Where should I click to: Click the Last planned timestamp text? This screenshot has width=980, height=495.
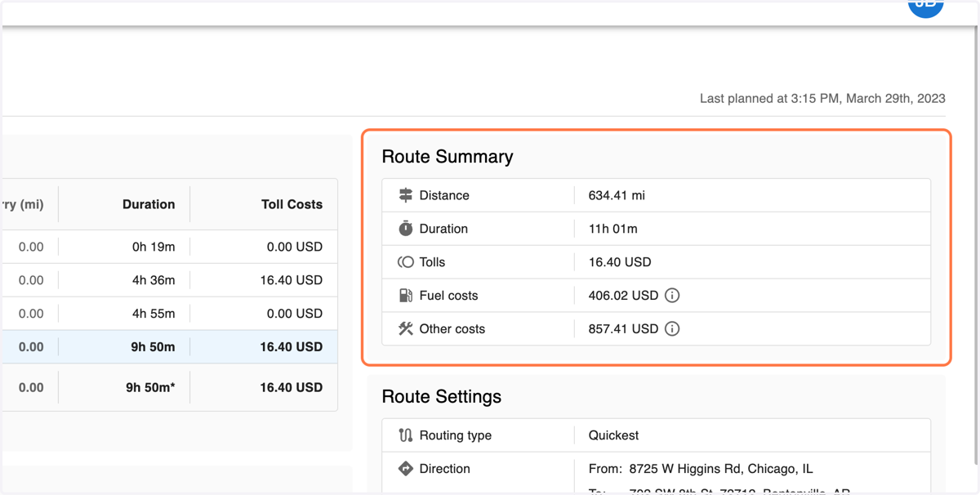pos(822,99)
